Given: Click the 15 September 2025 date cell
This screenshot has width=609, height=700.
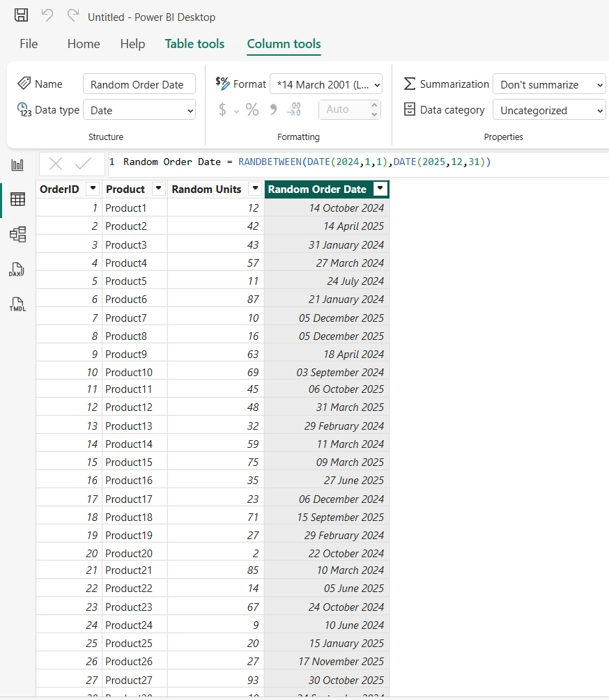Looking at the screenshot, I should [x=326, y=517].
